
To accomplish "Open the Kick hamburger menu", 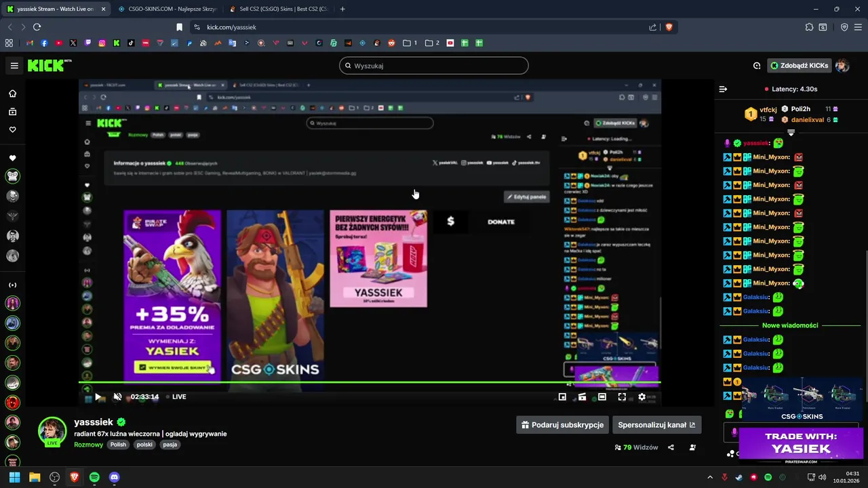I will click(x=14, y=66).
